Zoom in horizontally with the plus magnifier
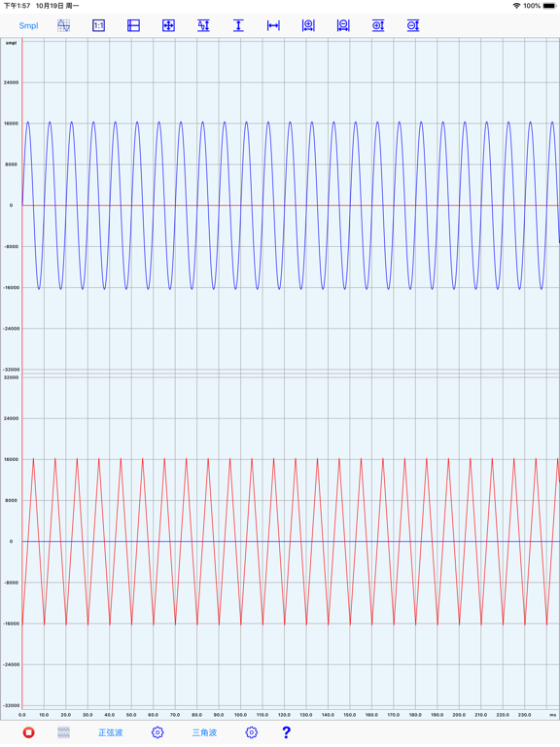The image size is (560, 747). (308, 25)
